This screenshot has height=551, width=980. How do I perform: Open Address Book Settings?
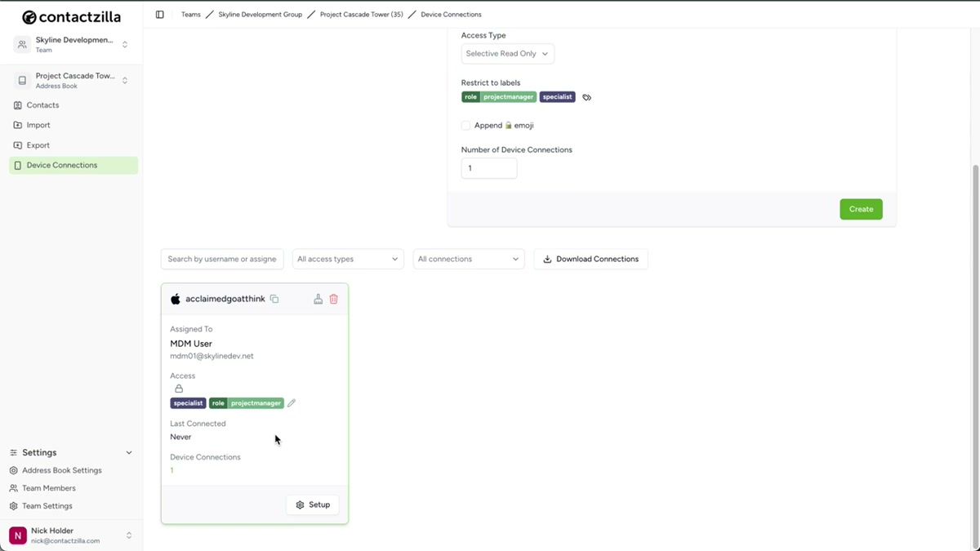tap(62, 470)
